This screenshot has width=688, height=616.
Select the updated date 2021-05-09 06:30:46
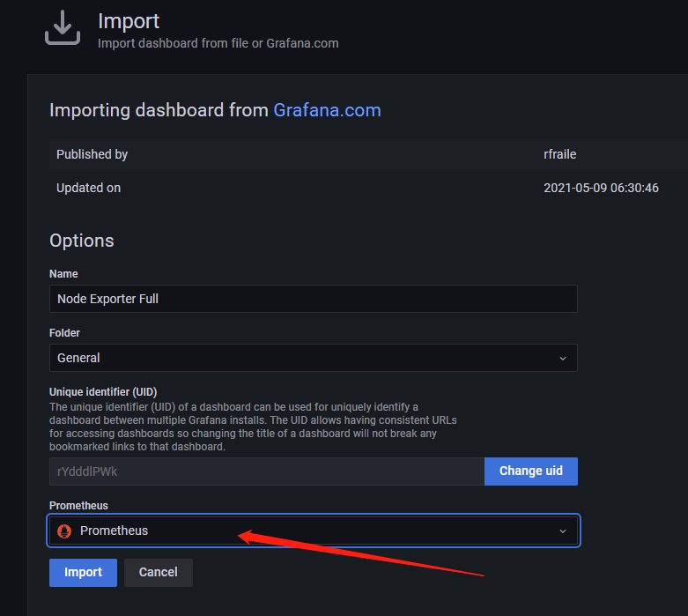[601, 188]
